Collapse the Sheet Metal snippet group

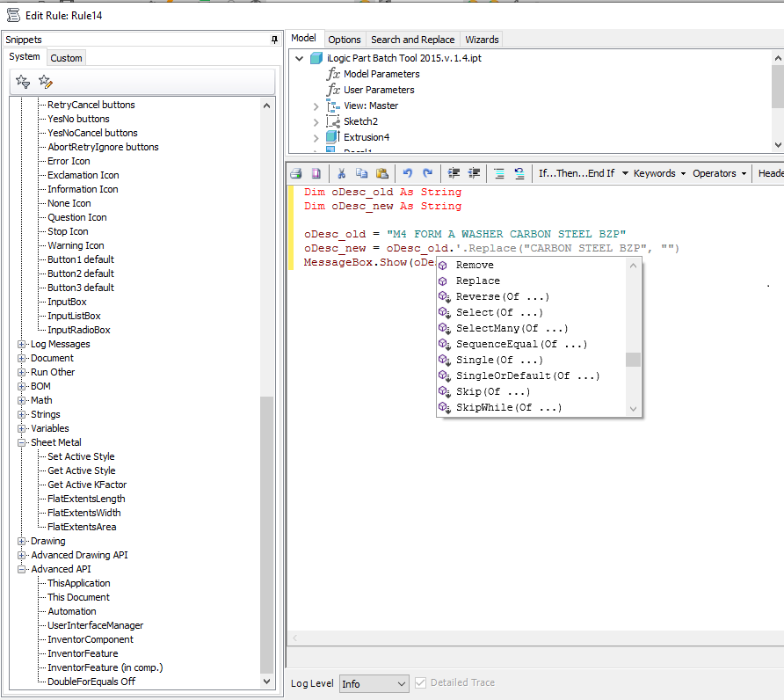pos(21,441)
